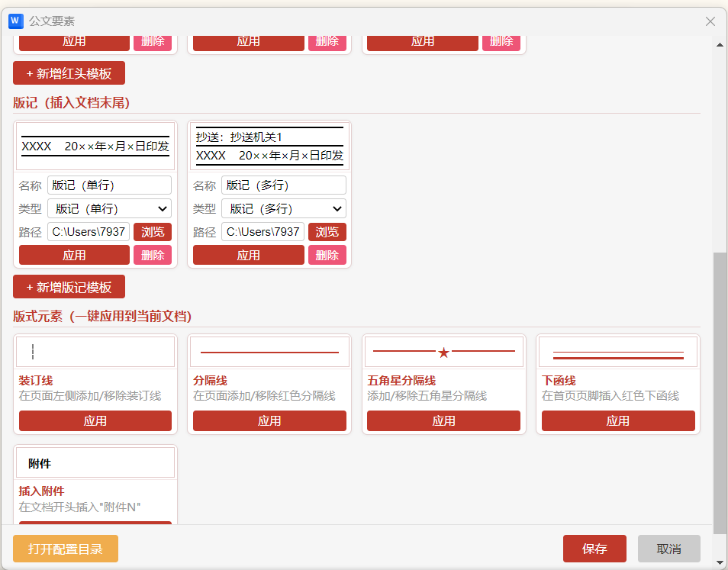
Task: Click the + 新增红头模板 button
Action: pyautogui.click(x=69, y=73)
